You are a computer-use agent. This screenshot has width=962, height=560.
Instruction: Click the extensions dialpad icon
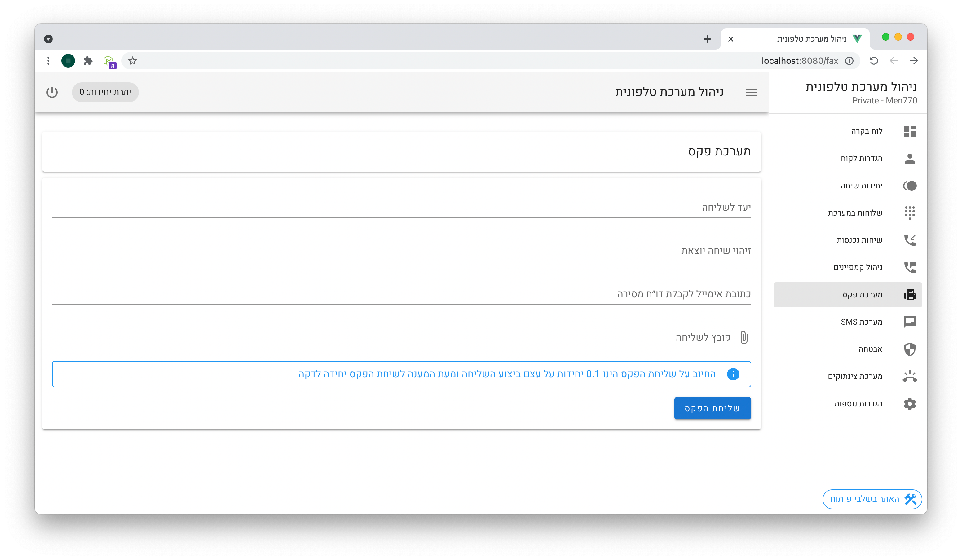pyautogui.click(x=909, y=213)
